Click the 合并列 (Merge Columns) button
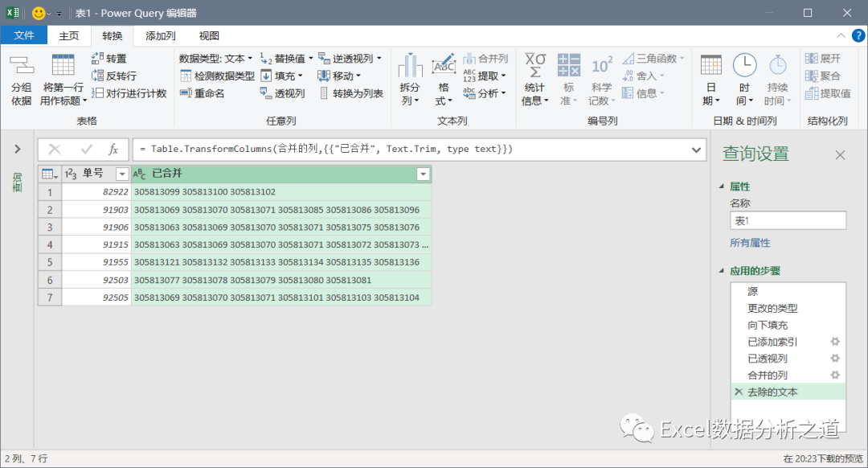Image resolution: width=868 pixels, height=468 pixels. coord(485,58)
